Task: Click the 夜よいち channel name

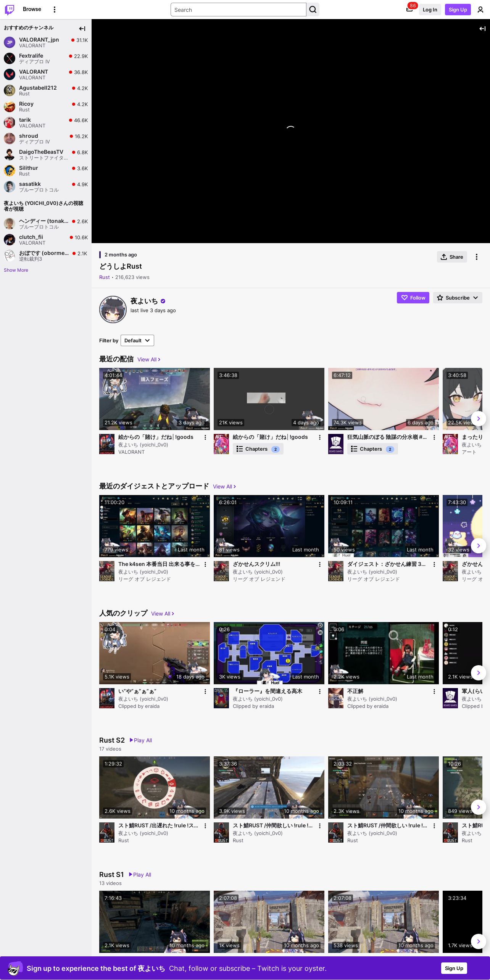Action: (x=144, y=301)
